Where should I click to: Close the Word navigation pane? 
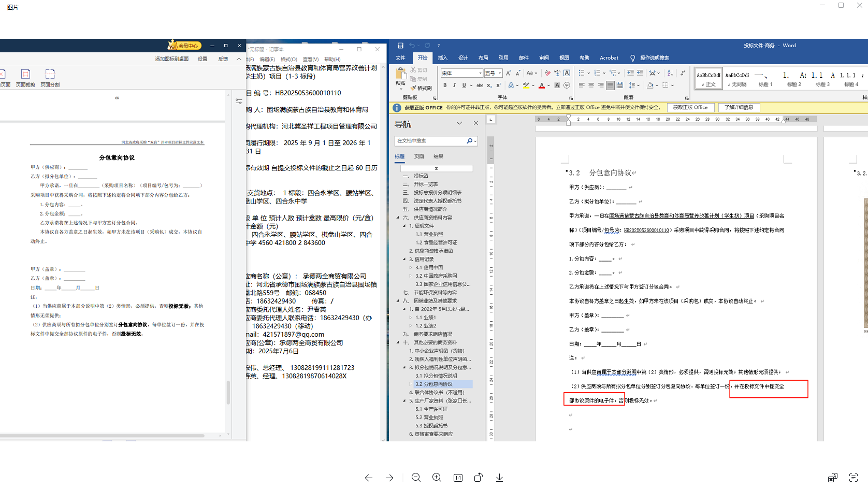pyautogui.click(x=476, y=123)
